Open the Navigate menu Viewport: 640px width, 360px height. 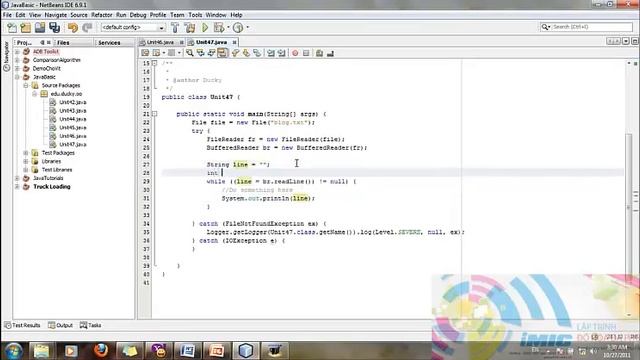point(56,15)
